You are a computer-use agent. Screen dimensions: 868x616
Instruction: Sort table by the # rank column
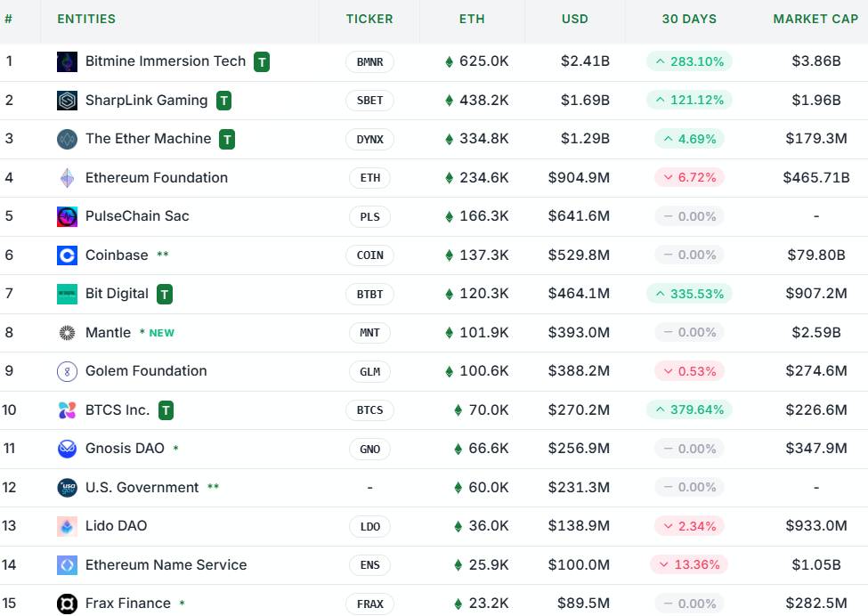8,19
